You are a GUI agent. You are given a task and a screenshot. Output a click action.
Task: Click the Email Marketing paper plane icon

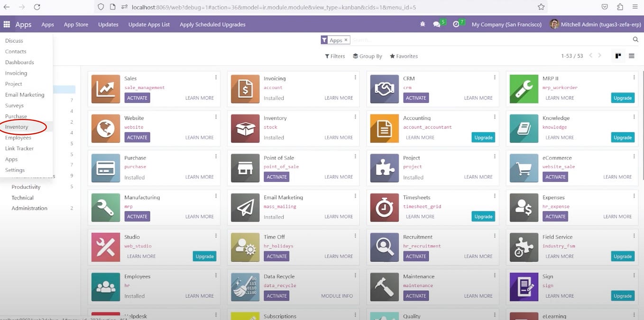point(244,207)
